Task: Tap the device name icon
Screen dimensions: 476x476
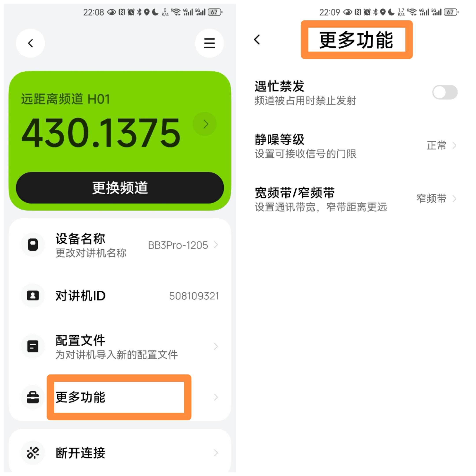Action: pos(33,245)
